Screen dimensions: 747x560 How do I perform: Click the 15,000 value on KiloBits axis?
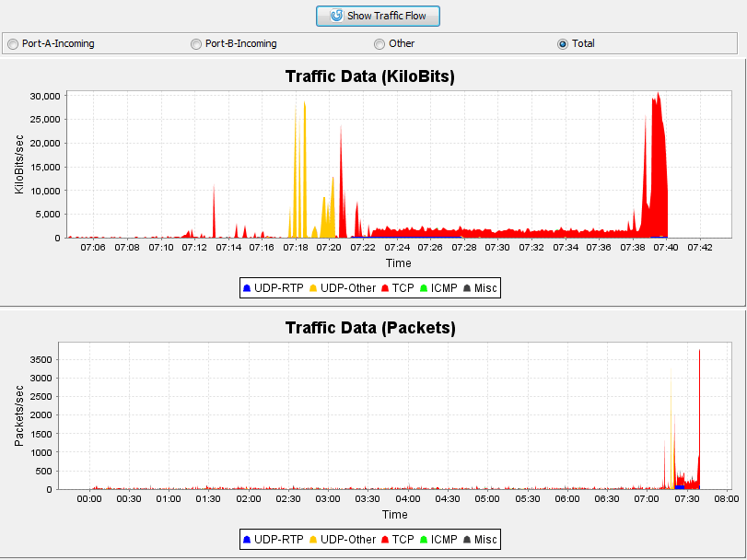[45, 167]
